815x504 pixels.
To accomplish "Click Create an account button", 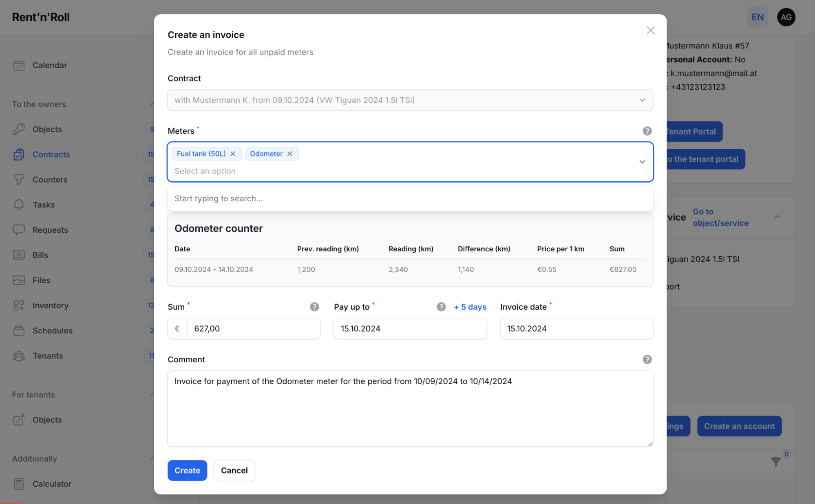I will (x=739, y=426).
